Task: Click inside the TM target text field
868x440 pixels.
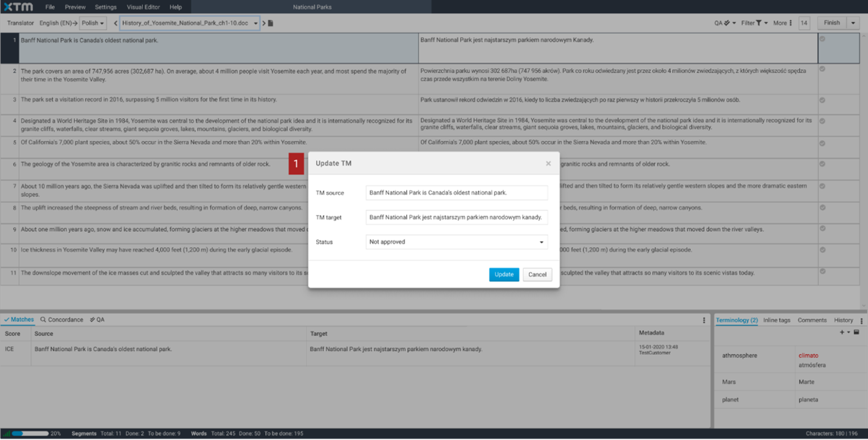Action: coord(456,217)
